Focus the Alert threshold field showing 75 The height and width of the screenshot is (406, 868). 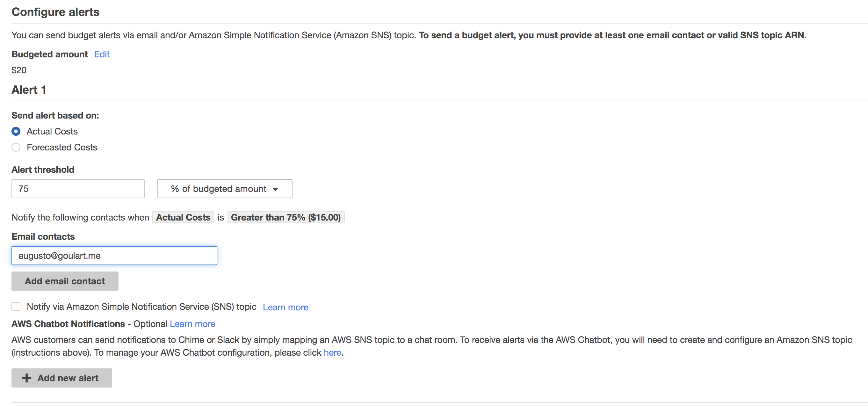[x=78, y=189]
